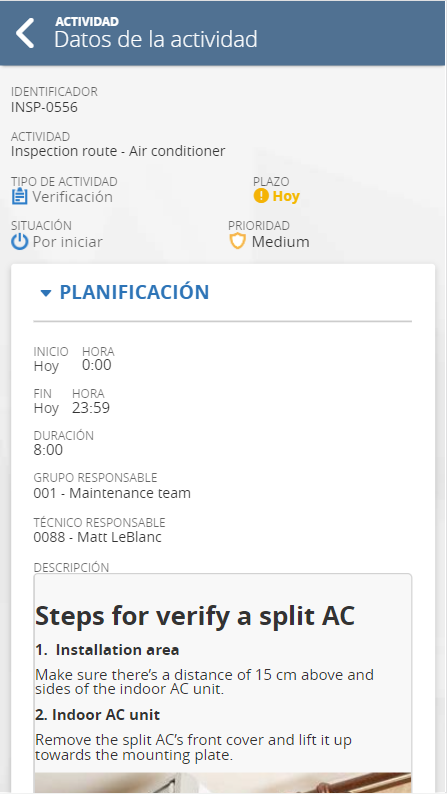The image size is (447, 794).
Task: Click the 0088 - Matt LeBlanc technician
Action: (98, 537)
